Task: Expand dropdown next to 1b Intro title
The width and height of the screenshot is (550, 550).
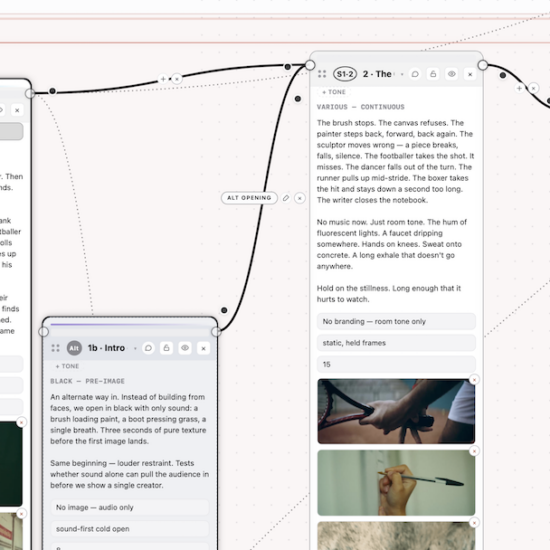Action: pyautogui.click(x=135, y=348)
